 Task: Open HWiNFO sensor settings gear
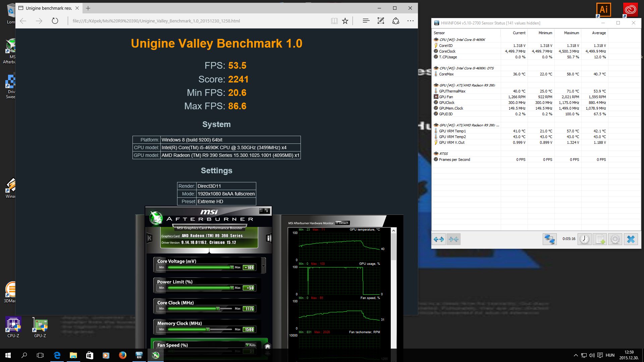click(615, 239)
